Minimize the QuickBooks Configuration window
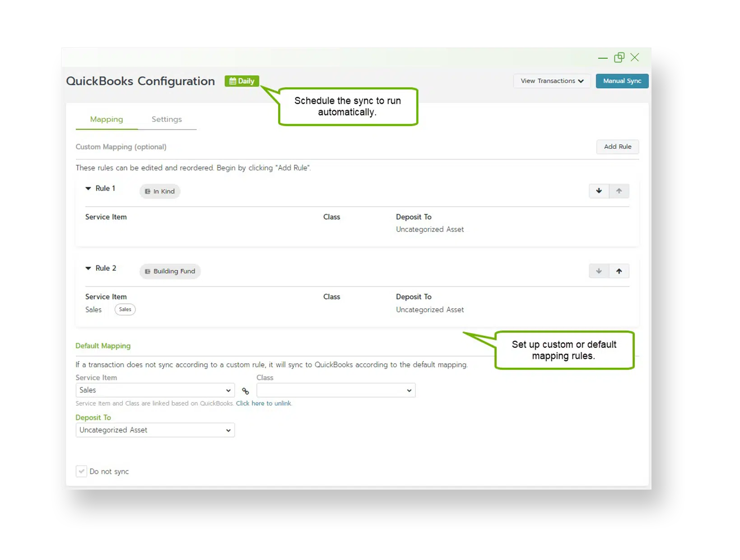 pos(603,58)
